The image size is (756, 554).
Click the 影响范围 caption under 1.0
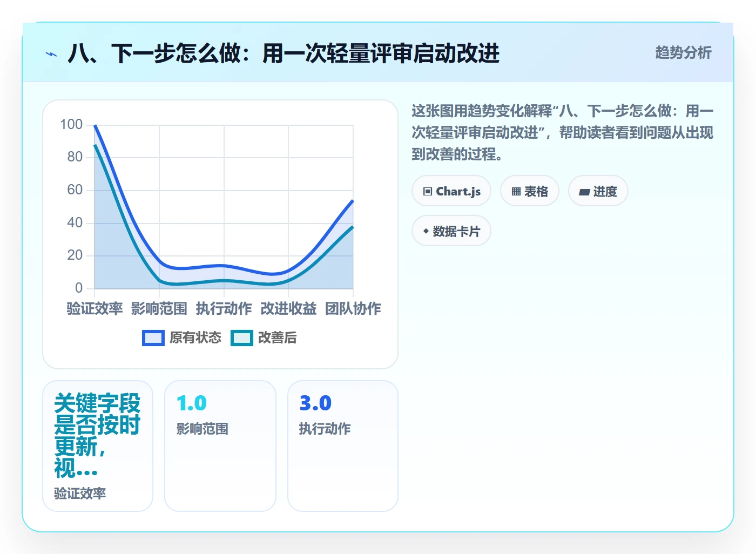[x=202, y=429]
